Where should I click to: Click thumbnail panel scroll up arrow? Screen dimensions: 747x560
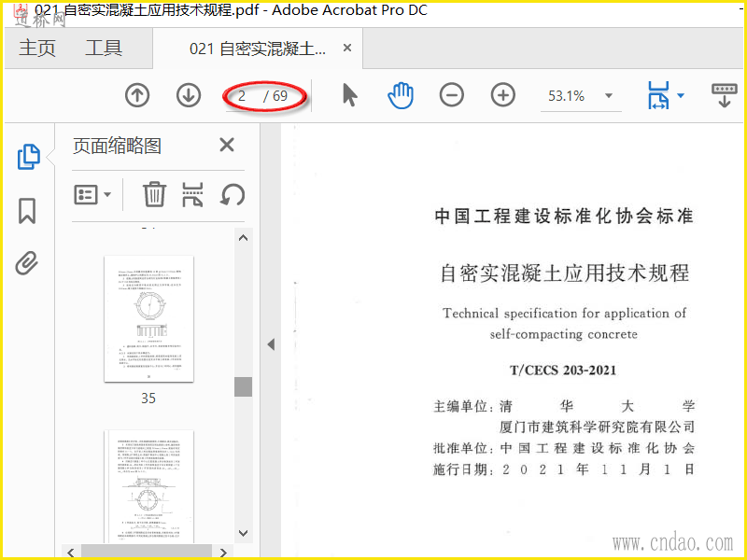point(243,238)
